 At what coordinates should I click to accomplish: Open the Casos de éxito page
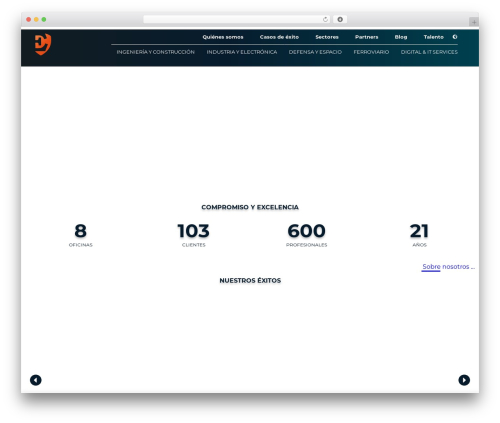[279, 37]
